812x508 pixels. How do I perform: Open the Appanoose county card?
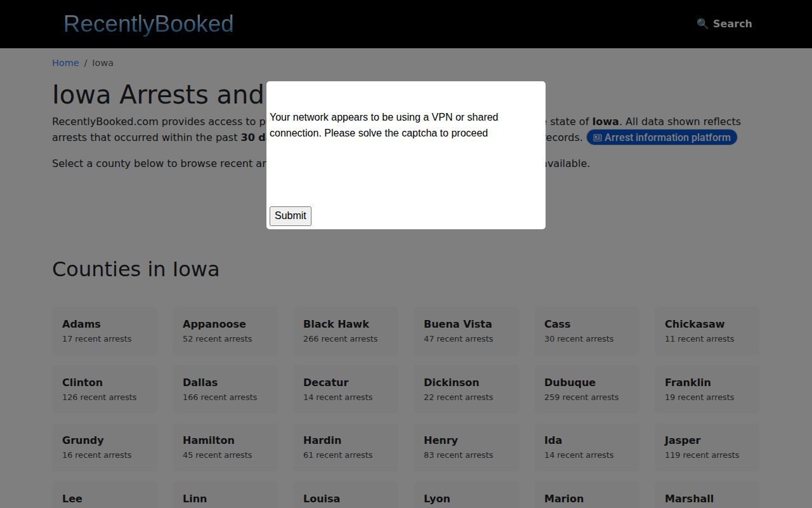(225, 331)
